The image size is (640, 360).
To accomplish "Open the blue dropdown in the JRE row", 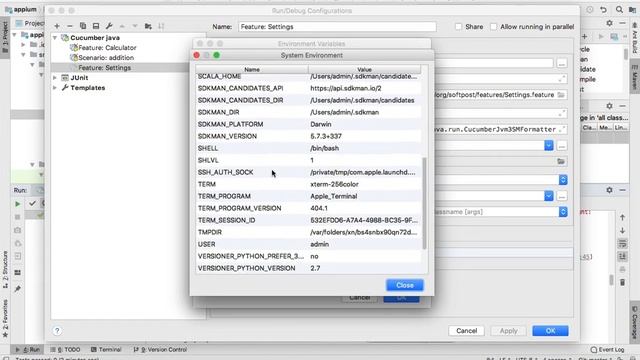I will (549, 196).
